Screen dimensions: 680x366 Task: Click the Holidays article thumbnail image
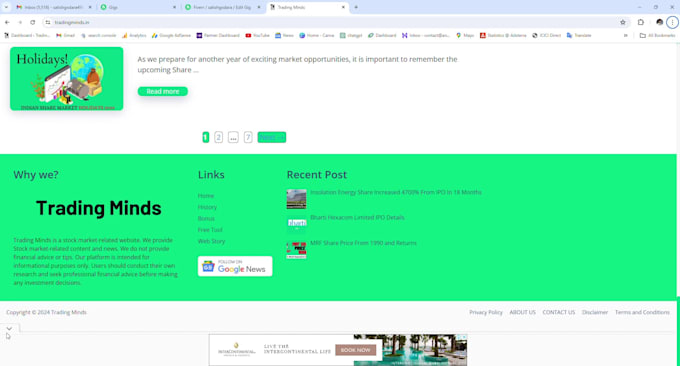coord(66,78)
